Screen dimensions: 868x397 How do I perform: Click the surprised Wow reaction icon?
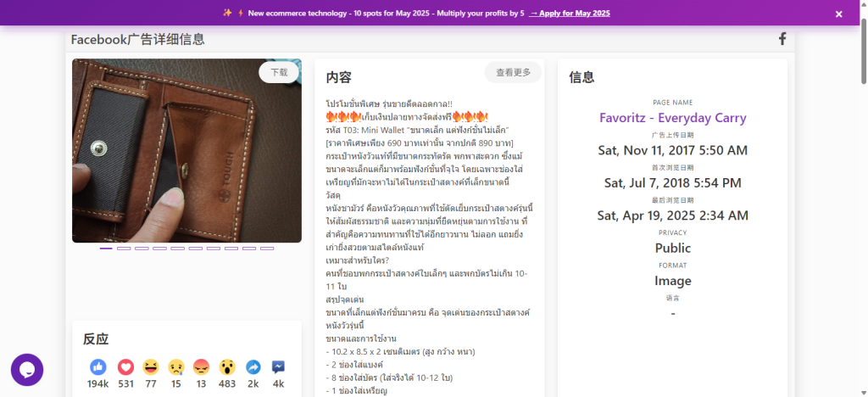pos(227,367)
